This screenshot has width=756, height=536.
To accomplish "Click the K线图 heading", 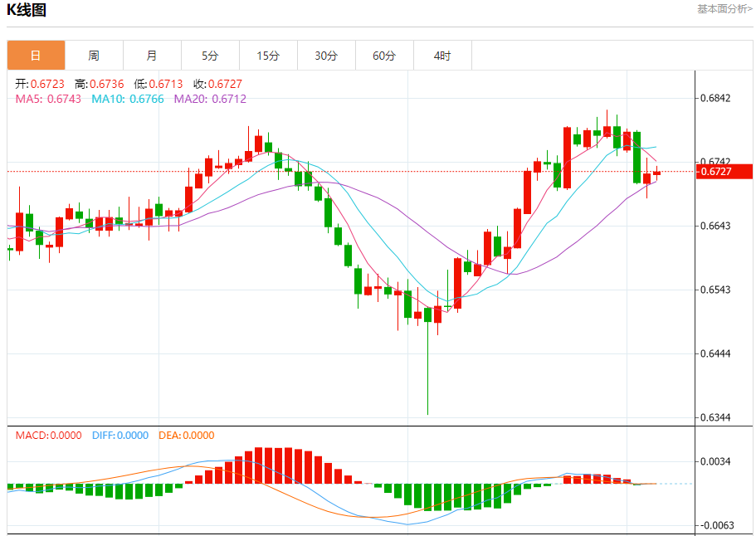I will [27, 10].
